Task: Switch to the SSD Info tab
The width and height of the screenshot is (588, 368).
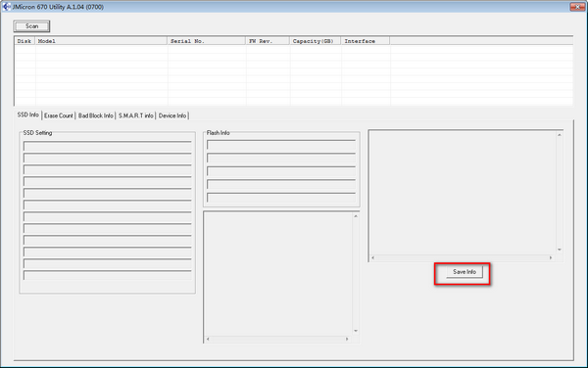Action: [x=28, y=115]
